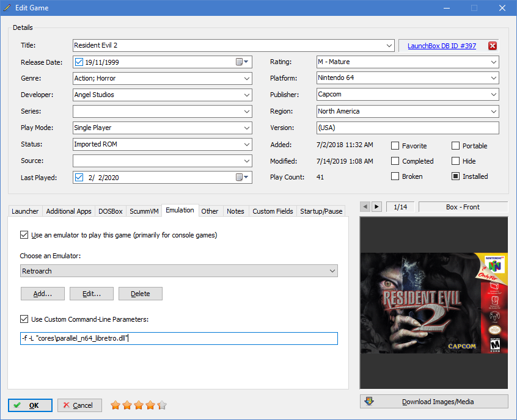This screenshot has width=517, height=420.
Task: Open the Startup/Pause tab
Action: (321, 211)
